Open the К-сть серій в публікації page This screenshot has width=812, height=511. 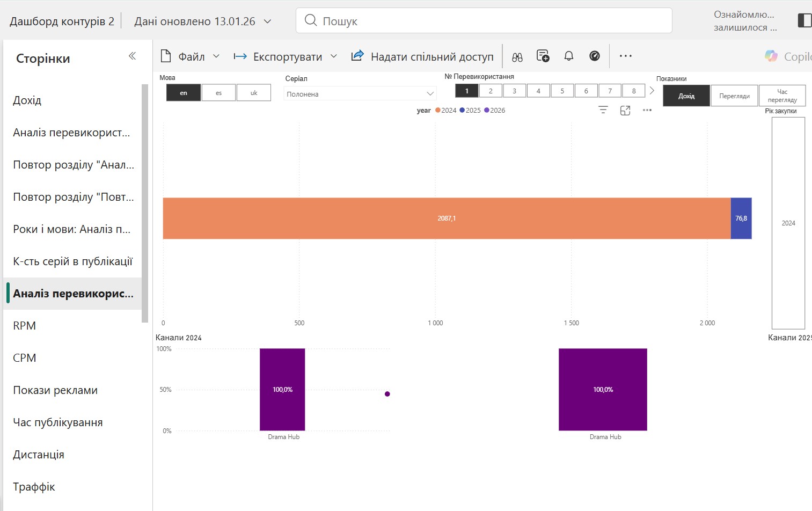pyautogui.click(x=72, y=261)
